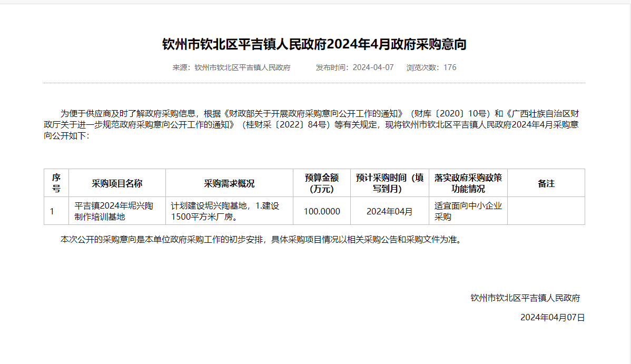Click the page title about 2024年4月政府采购意向

point(314,44)
